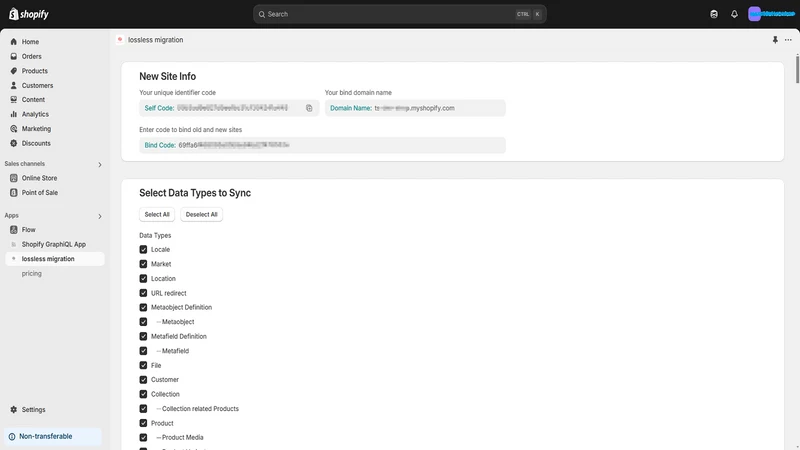Image resolution: width=800 pixels, height=450 pixels.
Task: Toggle the Metafield Definition checkbox
Action: click(x=143, y=336)
